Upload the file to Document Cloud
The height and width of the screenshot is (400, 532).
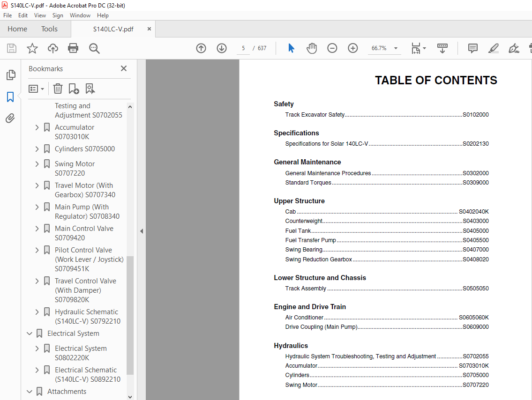coord(52,48)
